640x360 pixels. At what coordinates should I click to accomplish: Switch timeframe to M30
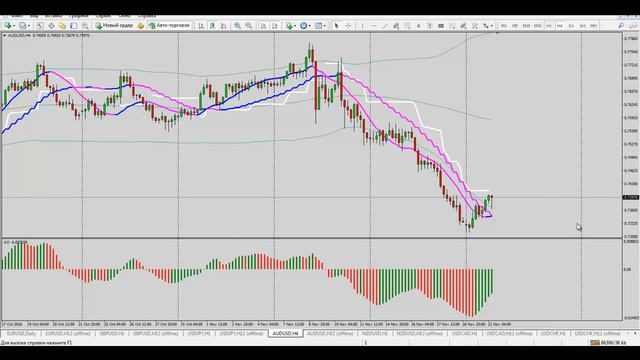click(538, 26)
